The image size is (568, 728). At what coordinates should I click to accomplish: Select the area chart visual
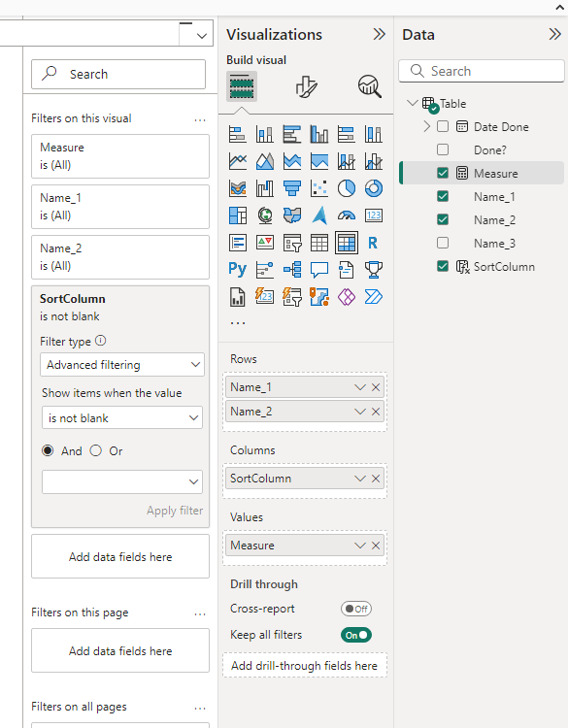click(x=265, y=161)
